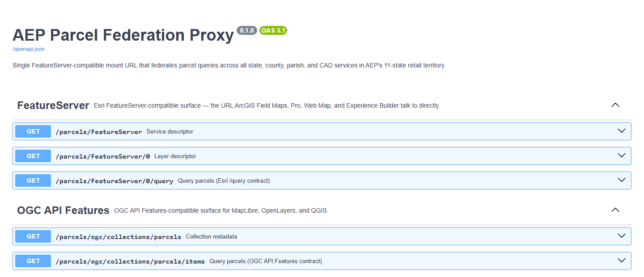The height and width of the screenshot is (277, 644).
Task: Open the /openapi.json link
Action: [x=28, y=49]
